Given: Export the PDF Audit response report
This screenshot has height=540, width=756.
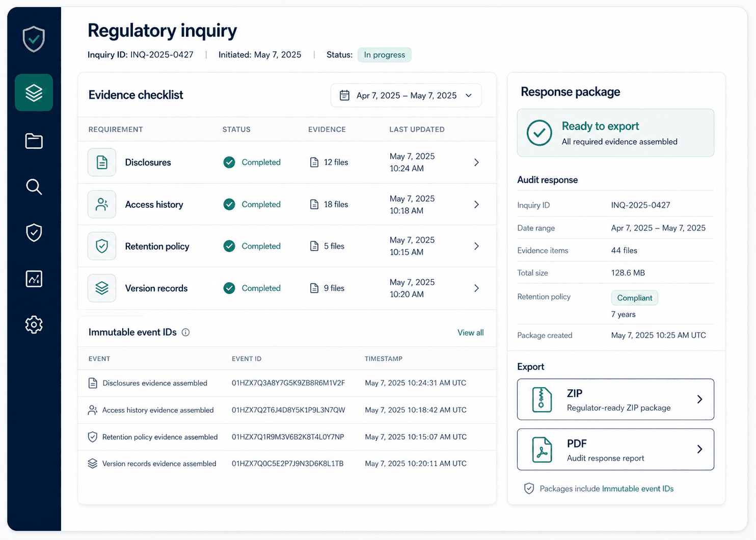Looking at the screenshot, I should (x=615, y=449).
